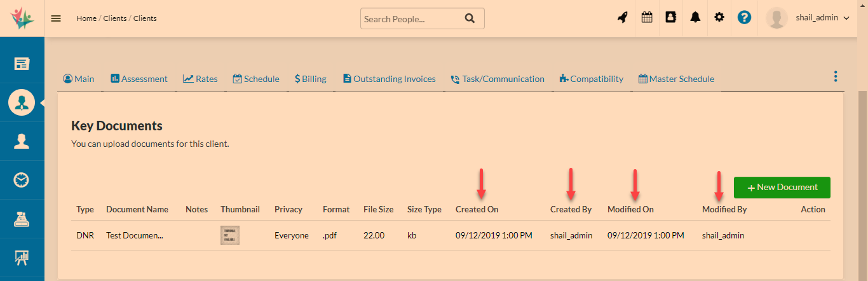This screenshot has height=281, width=868.
Task: Open the three-dot more tabs menu
Action: click(835, 77)
